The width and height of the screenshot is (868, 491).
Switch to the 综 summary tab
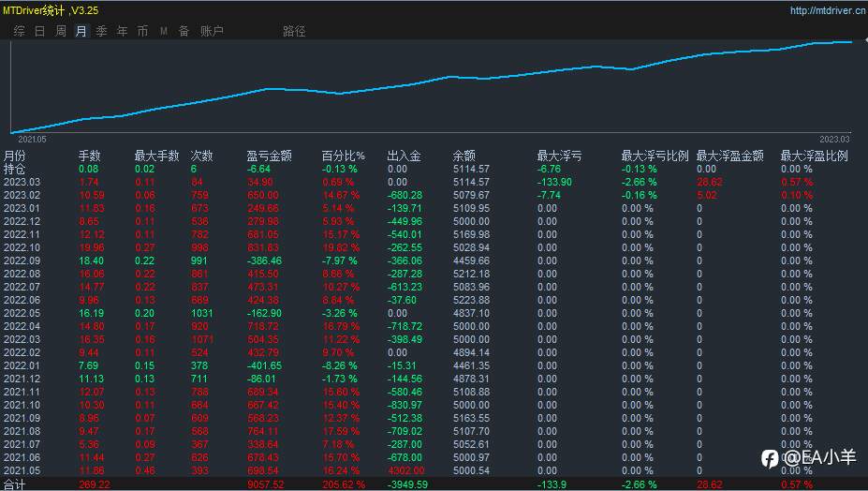pyautogui.click(x=20, y=31)
